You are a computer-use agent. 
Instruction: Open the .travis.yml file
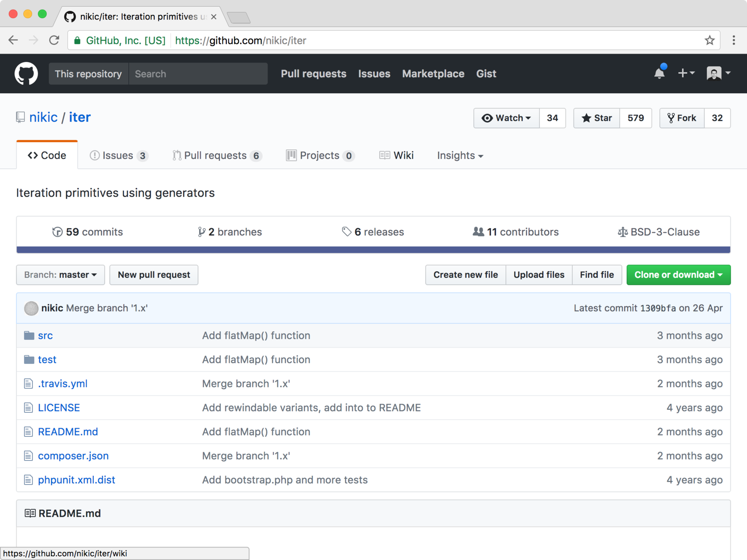click(x=63, y=384)
